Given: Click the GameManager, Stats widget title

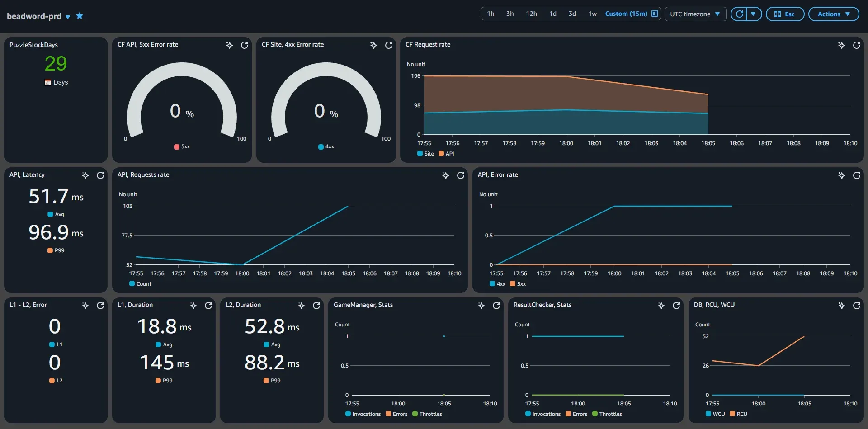Looking at the screenshot, I should [363, 305].
